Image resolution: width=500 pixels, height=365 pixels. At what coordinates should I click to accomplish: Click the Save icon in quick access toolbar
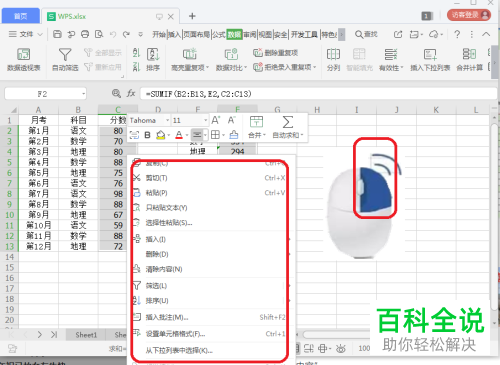[x=57, y=34]
